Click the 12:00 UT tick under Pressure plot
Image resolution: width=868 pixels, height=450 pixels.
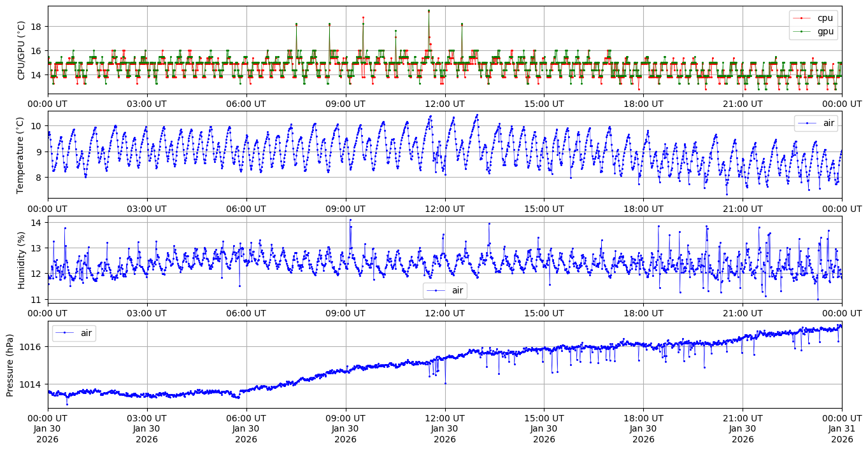click(445, 418)
